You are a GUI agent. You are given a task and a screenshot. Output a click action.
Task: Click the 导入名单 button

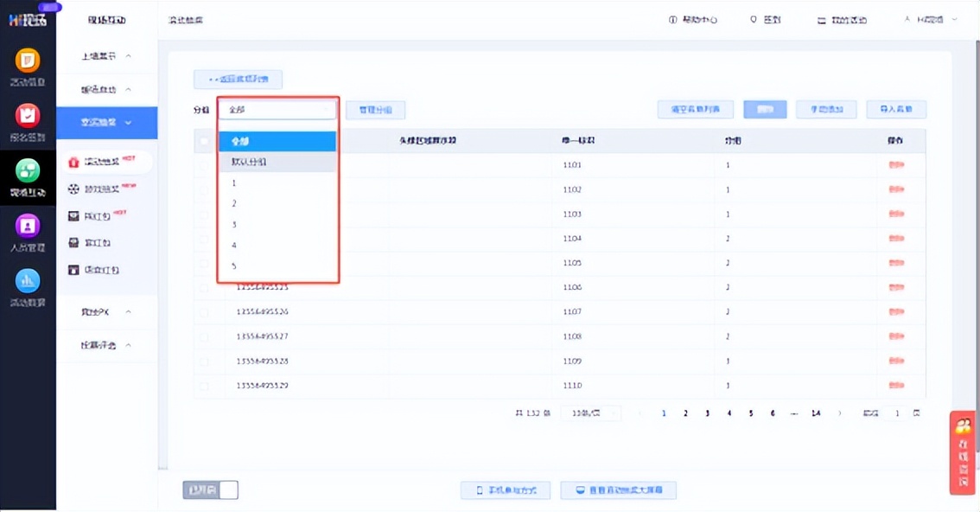pos(896,110)
